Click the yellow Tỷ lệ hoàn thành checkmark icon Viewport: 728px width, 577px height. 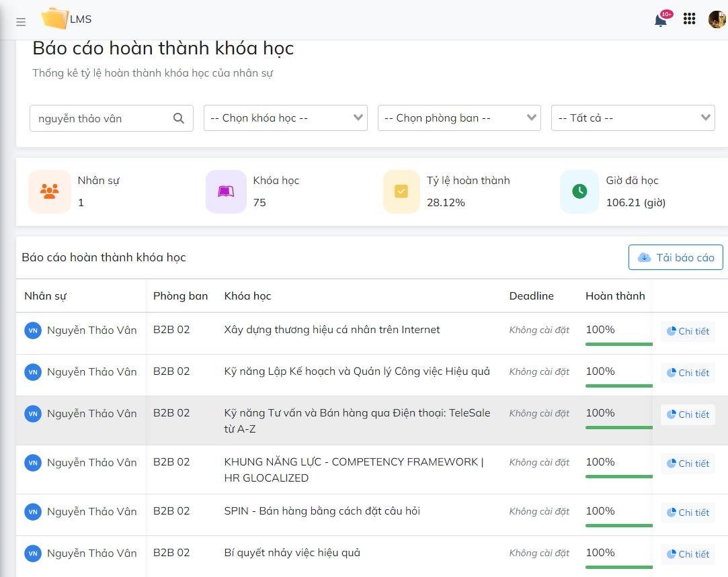click(401, 191)
